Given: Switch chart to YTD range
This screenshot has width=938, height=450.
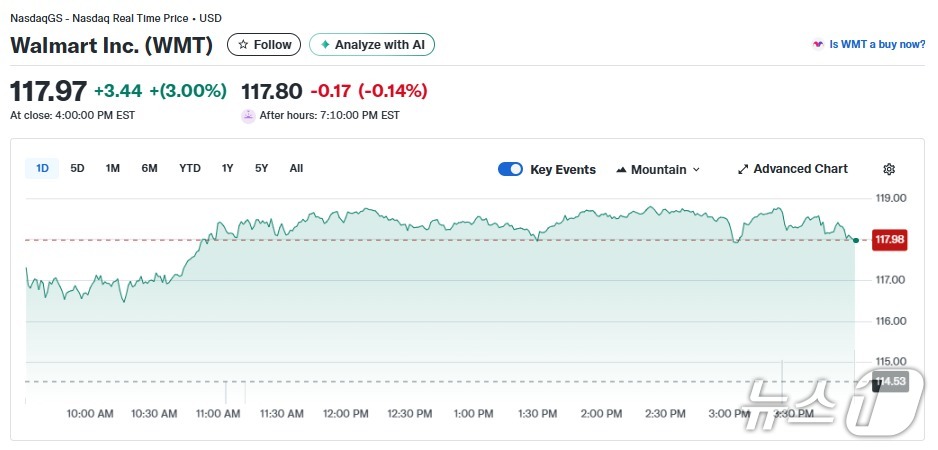Looking at the screenshot, I should point(190,168).
